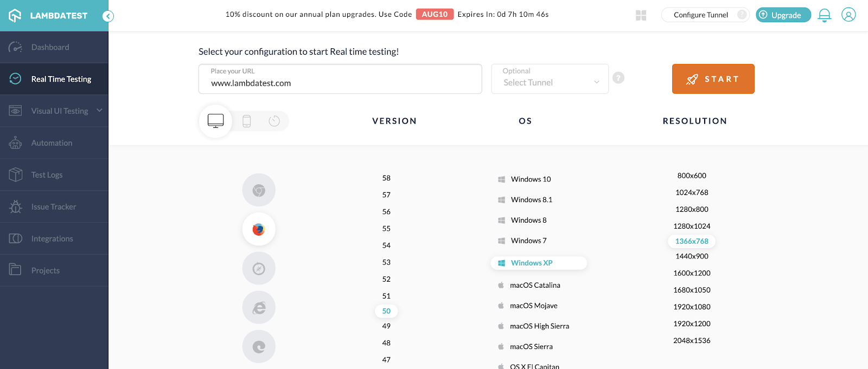
Task: Choose 1366x768 resolution
Action: coord(692,241)
